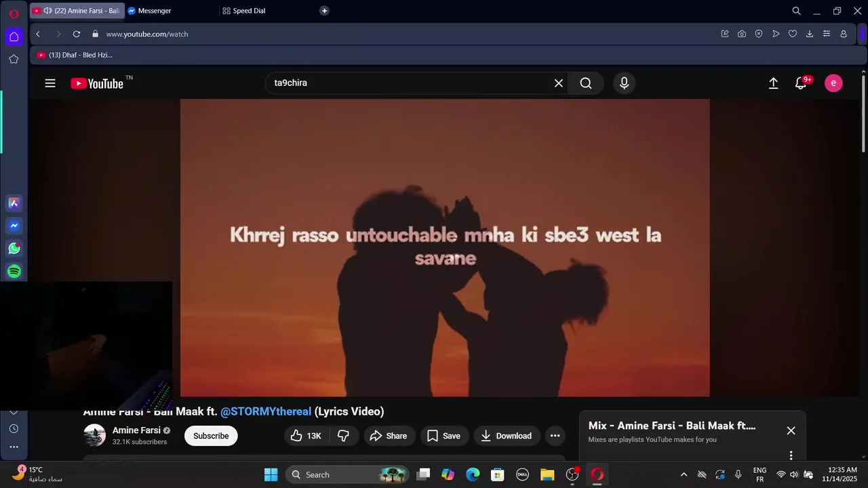Open ad blocker shield icon
868x488 pixels.
pyautogui.click(x=759, y=34)
